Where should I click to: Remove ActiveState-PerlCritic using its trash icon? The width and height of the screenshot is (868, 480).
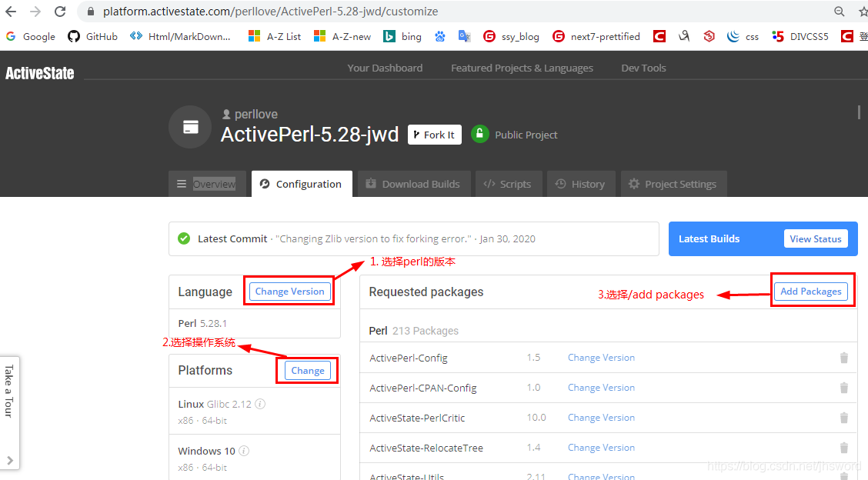(843, 418)
